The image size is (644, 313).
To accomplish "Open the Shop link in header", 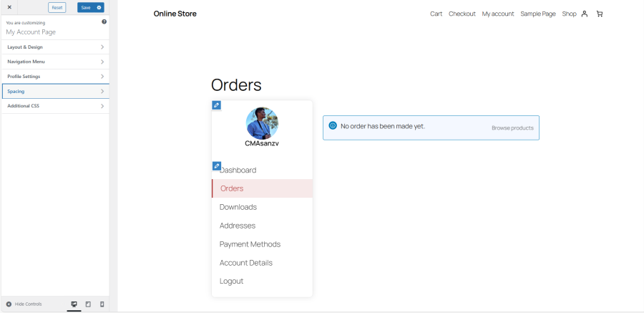I will pyautogui.click(x=570, y=14).
